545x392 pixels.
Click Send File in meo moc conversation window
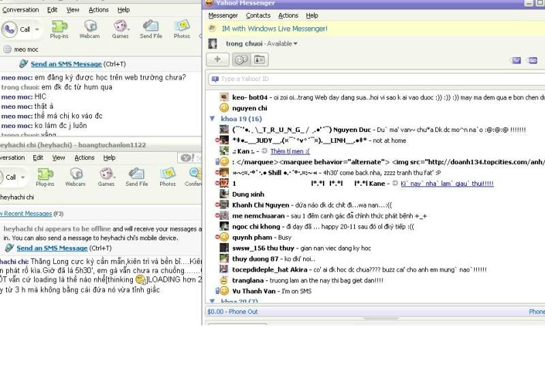point(151,29)
